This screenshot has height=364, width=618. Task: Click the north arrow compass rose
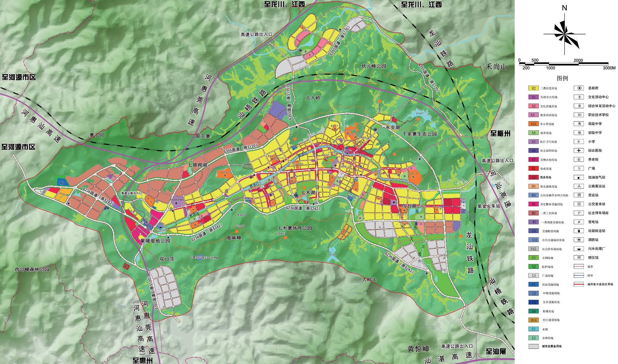(565, 34)
